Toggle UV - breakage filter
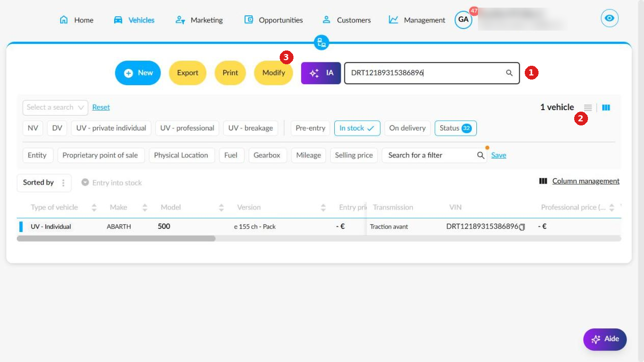The height and width of the screenshot is (362, 644). pos(250,128)
